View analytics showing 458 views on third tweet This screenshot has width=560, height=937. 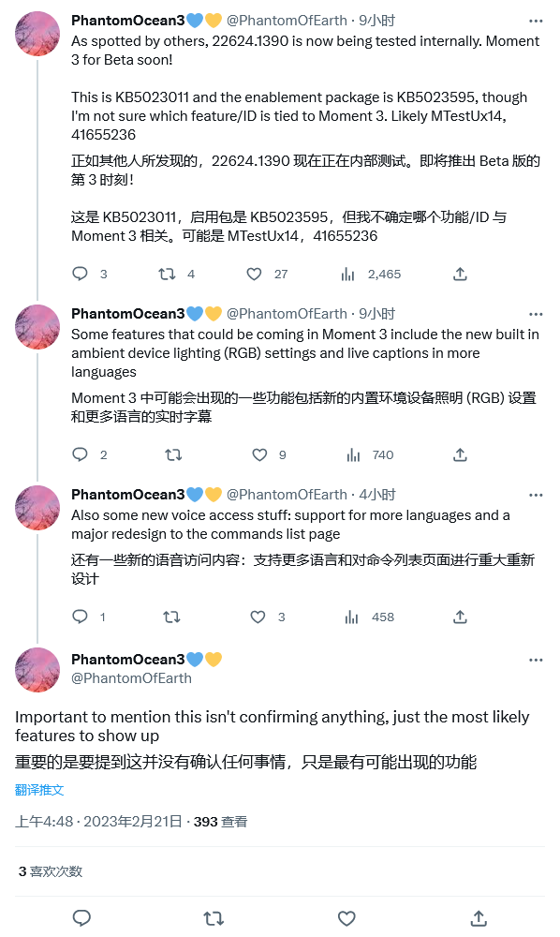[x=350, y=617]
